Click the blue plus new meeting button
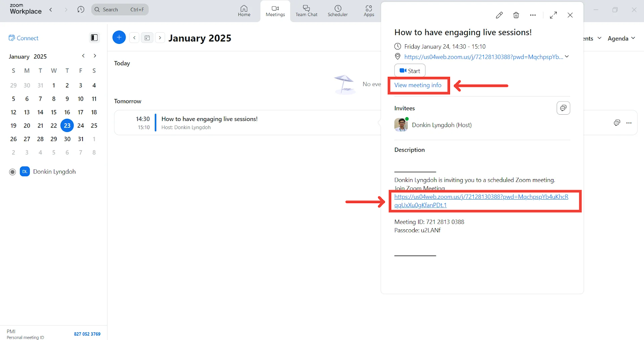 [x=119, y=37]
